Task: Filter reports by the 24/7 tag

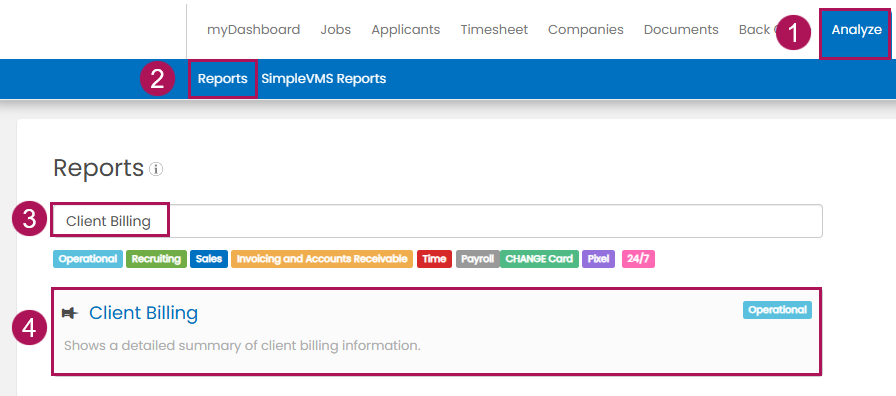Action: (x=638, y=259)
